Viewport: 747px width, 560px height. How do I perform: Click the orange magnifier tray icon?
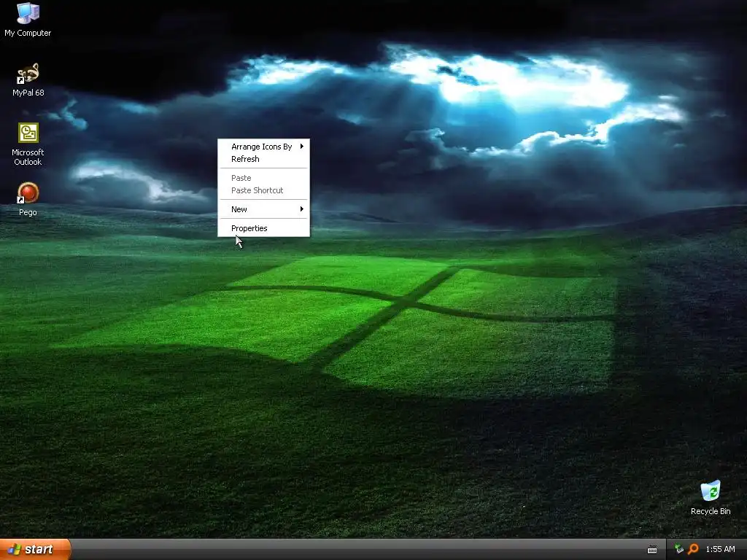pyautogui.click(x=693, y=549)
